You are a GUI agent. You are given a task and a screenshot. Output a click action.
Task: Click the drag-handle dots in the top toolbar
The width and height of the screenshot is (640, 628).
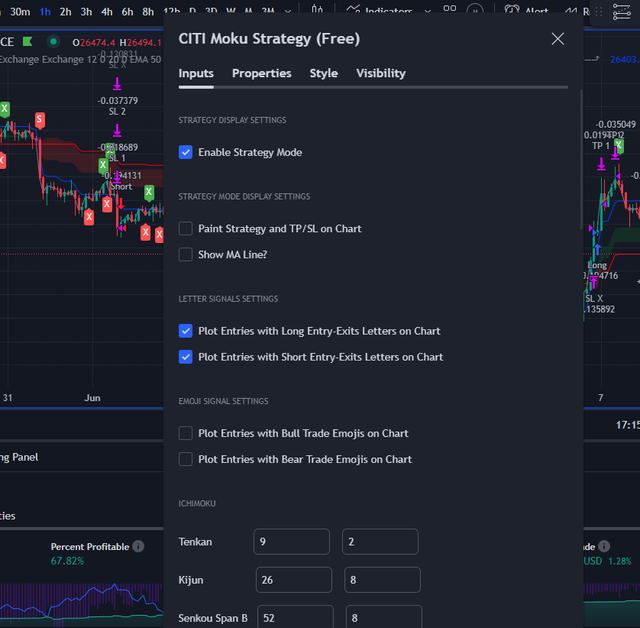pyautogui.click(x=599, y=12)
